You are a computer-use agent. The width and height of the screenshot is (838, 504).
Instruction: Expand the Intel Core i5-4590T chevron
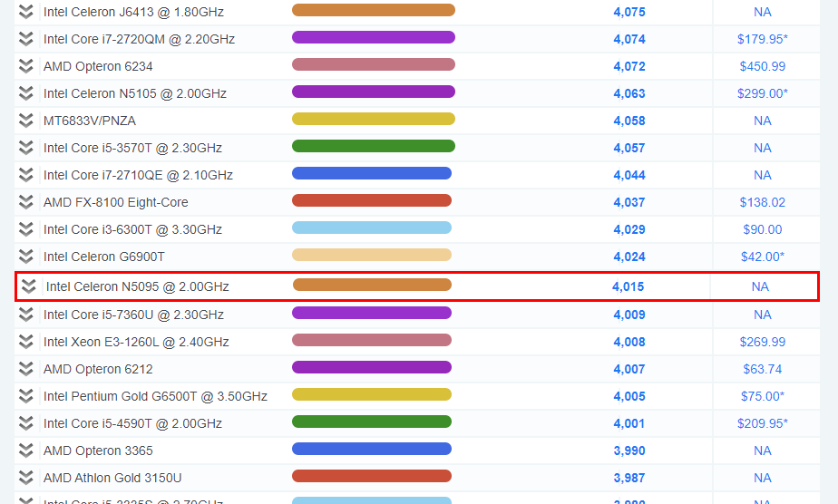25,423
